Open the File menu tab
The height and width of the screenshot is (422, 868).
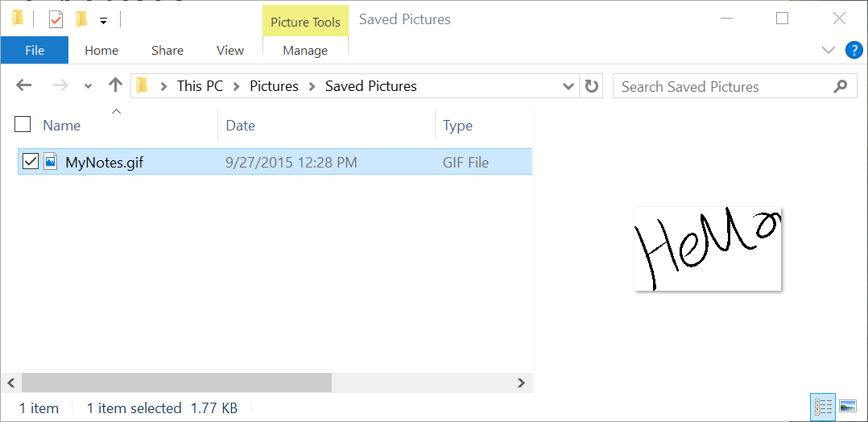point(35,51)
